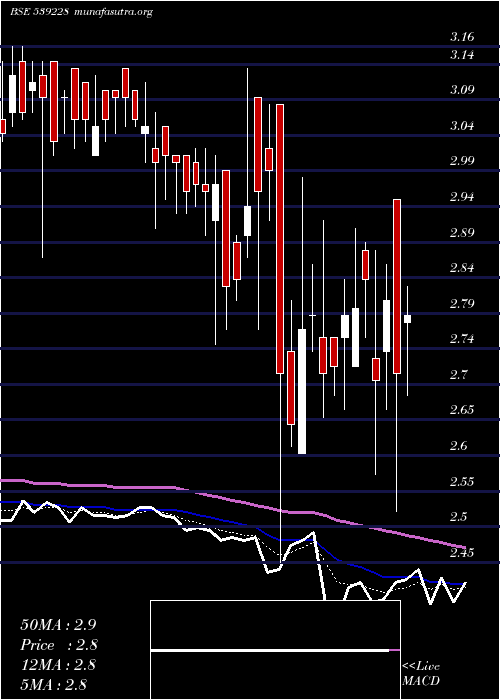Click the 2.45 price axis label
Viewport: 500px width, 700px height.
click(x=462, y=553)
